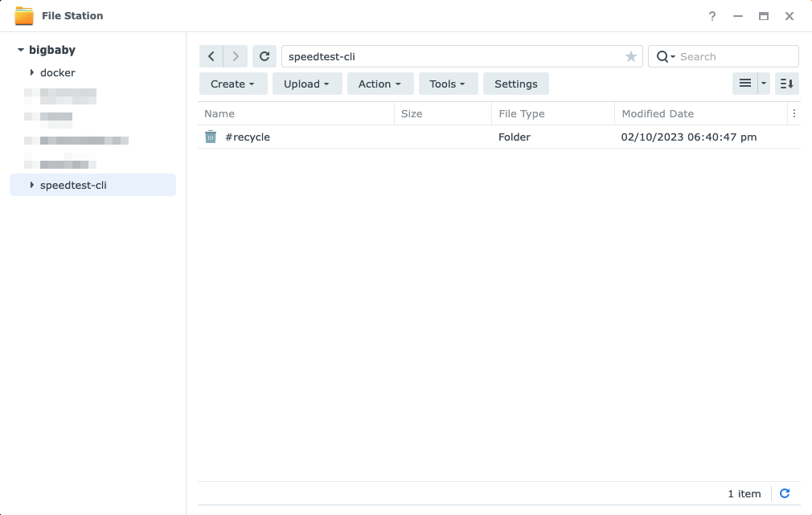The image size is (812, 515).
Task: Click the forward navigation arrow
Action: [236, 56]
